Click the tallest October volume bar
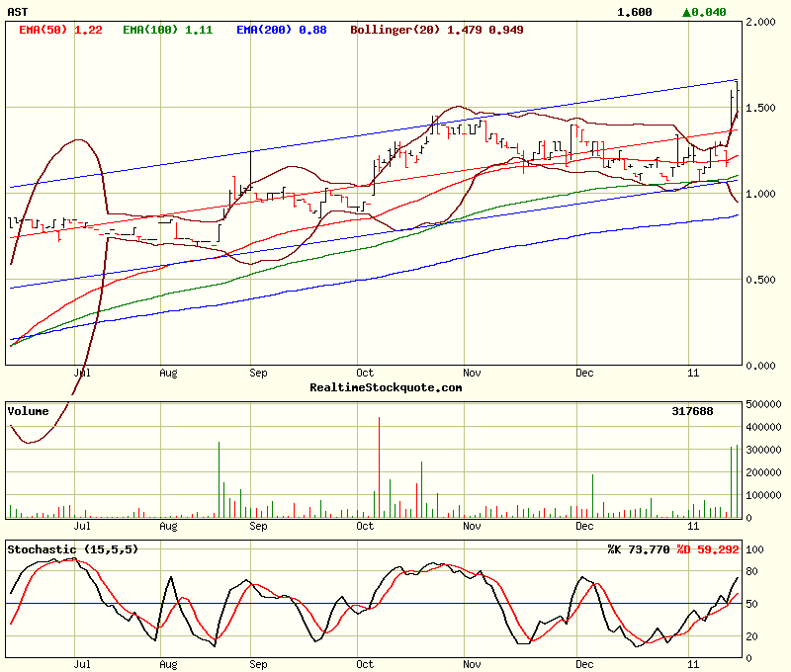The image size is (791, 672). click(379, 466)
